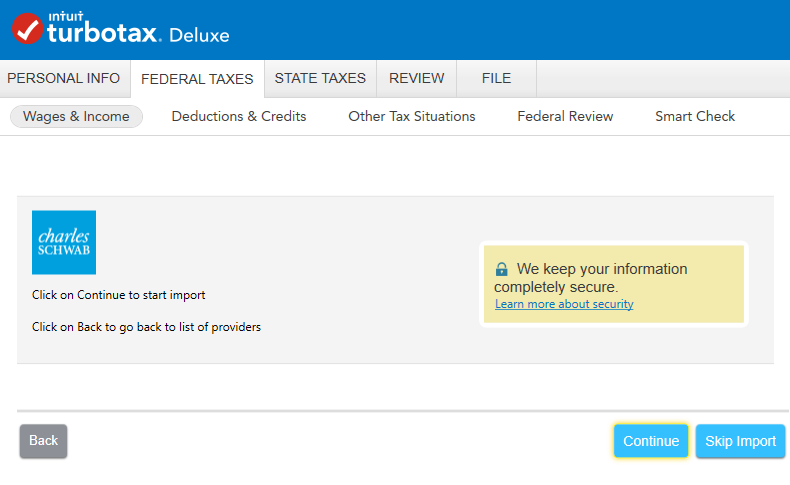Viewport: 790px width, 485px height.
Task: Open the Smart Check section
Action: 695,116
